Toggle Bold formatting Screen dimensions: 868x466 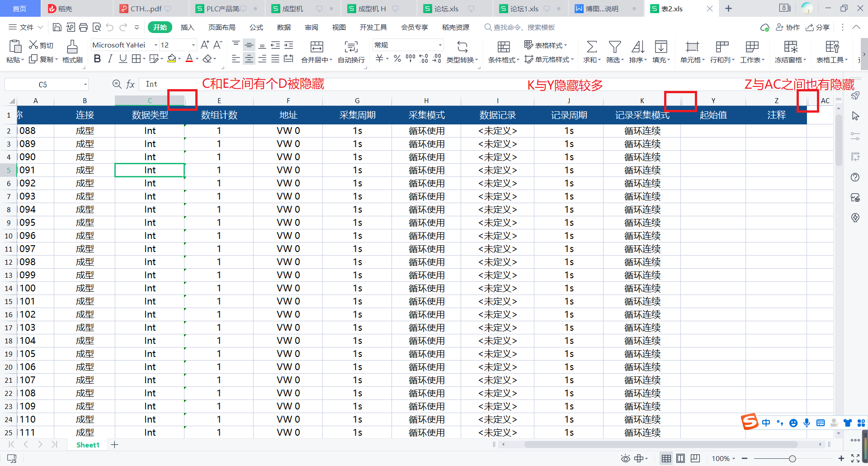[x=97, y=59]
